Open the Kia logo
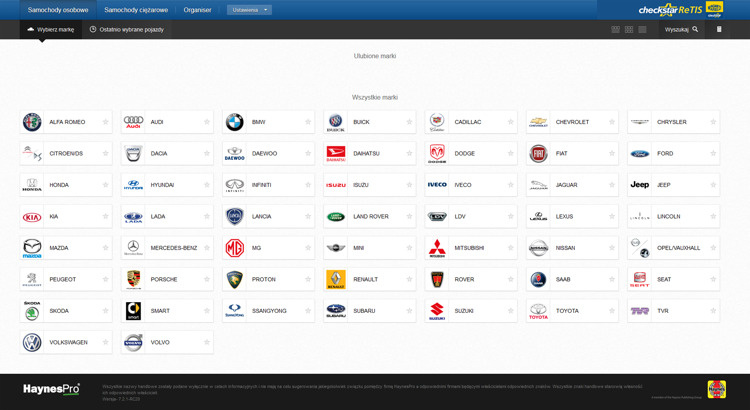This screenshot has width=750, height=410. 32,217
